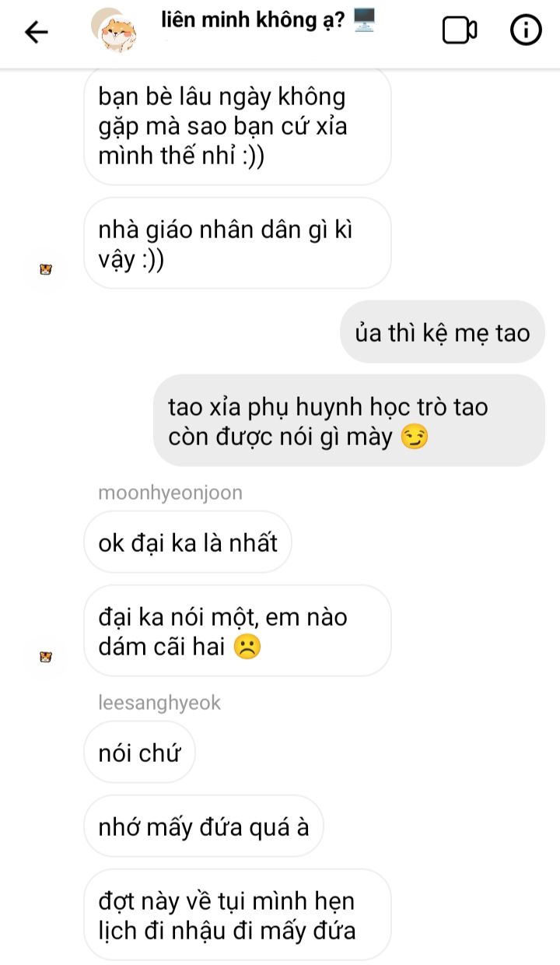Select the 'nói chứ' message bubble

point(139,753)
